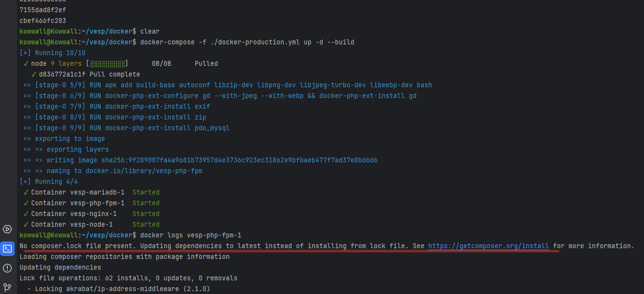644x294 pixels.
Task: Click the 'docker logs vesp-php-fpm-1' command
Action: coord(190,235)
